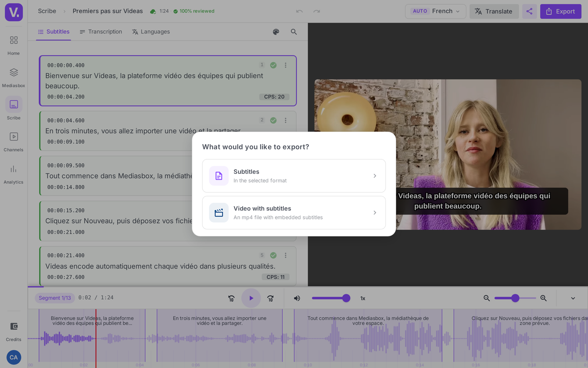Click the 'Premiers pas sur Videas' project title
Image resolution: width=588 pixels, height=368 pixels.
point(108,11)
